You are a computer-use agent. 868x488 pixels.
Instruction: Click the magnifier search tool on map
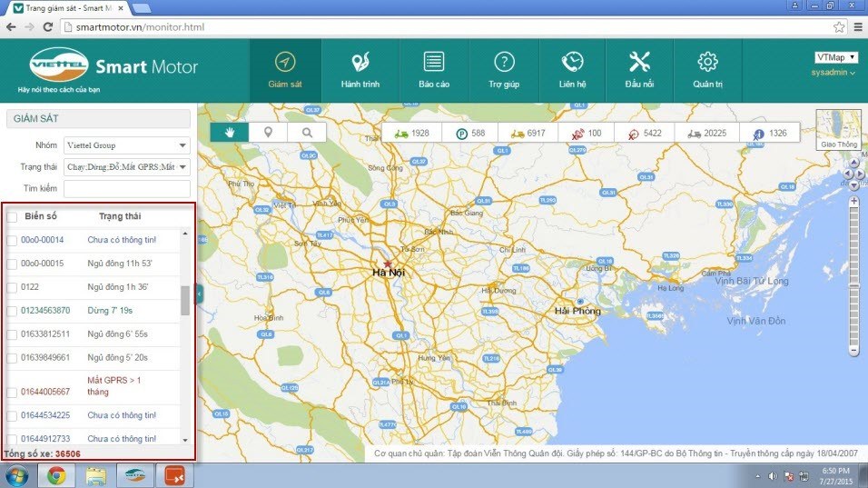click(x=308, y=133)
